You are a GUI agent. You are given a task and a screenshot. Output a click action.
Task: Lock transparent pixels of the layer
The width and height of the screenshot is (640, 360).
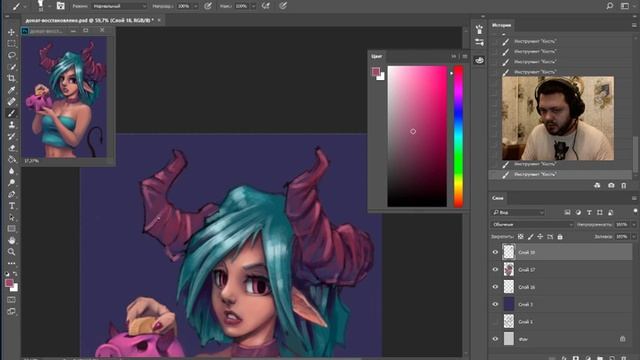tap(520, 237)
